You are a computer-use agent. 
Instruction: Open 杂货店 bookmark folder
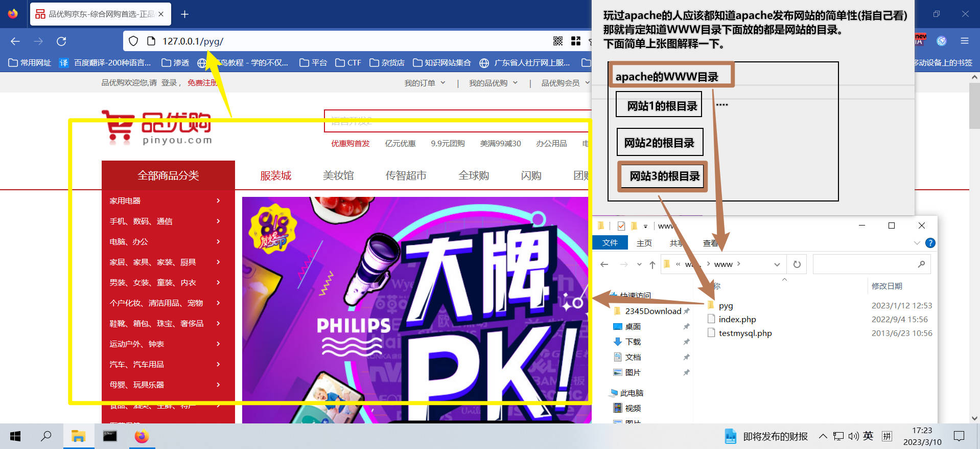point(387,63)
